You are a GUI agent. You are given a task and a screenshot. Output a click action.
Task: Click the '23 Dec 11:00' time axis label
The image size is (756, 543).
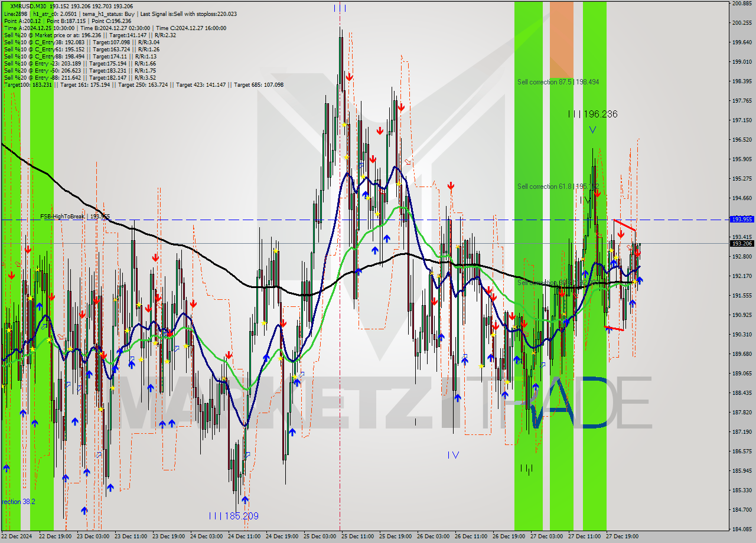(x=131, y=537)
